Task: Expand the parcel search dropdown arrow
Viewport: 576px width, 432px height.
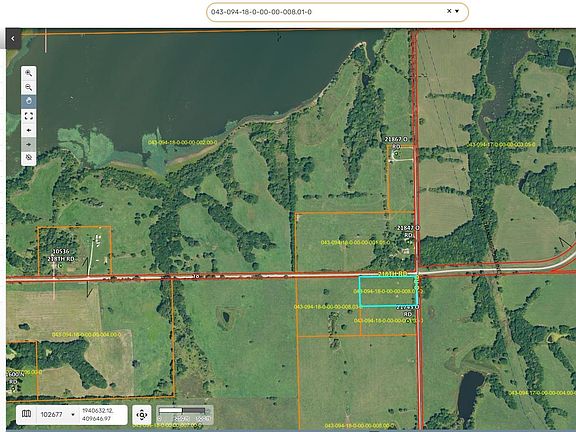Action: click(x=457, y=11)
